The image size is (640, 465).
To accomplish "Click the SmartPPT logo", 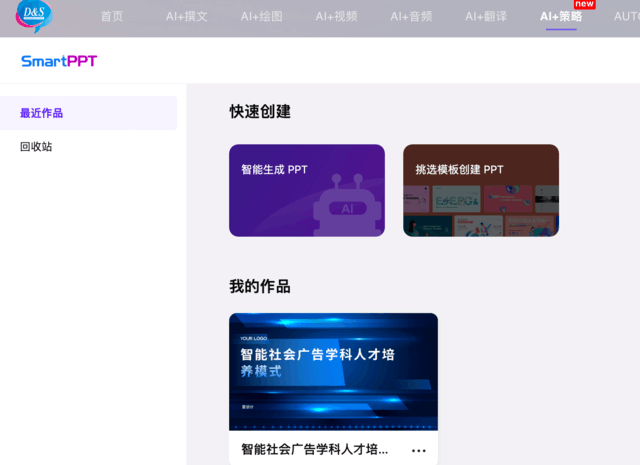I will [59, 61].
